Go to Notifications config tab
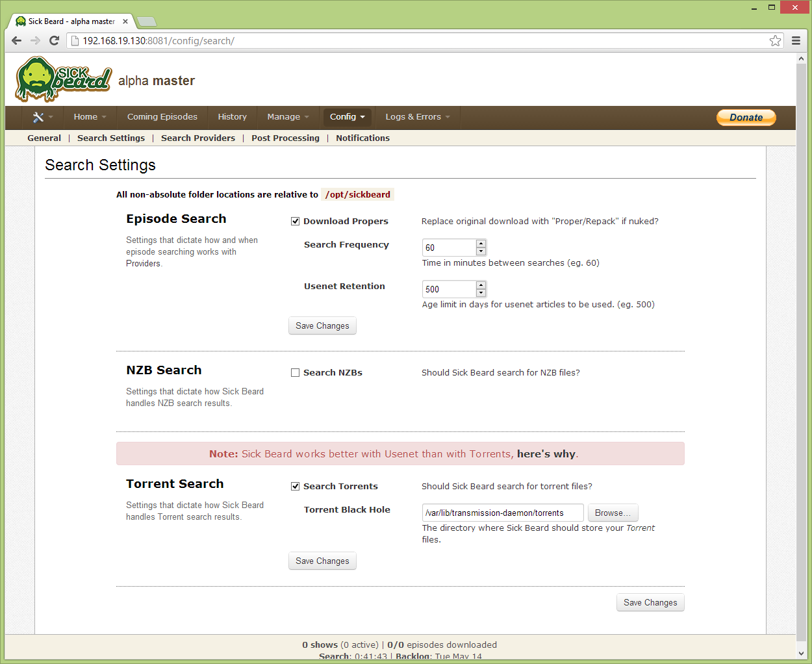Viewport: 812px width, 664px height. 362,138
